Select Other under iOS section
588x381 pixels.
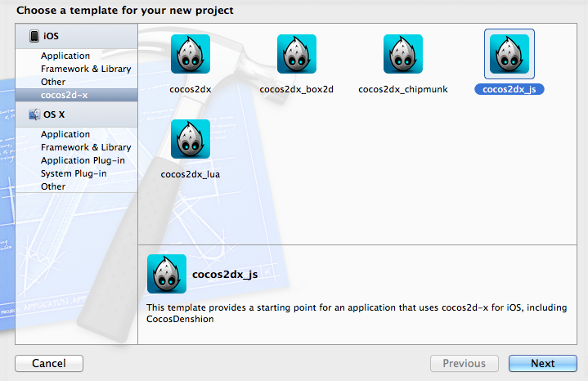(53, 82)
